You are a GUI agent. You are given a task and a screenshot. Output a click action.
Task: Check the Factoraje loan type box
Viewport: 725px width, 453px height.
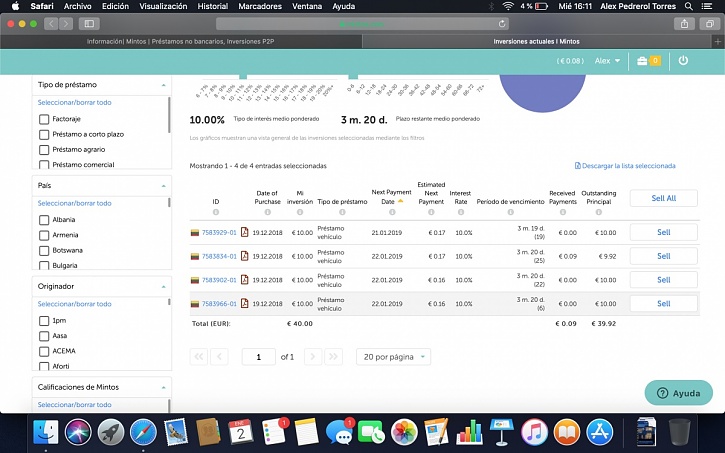44,119
